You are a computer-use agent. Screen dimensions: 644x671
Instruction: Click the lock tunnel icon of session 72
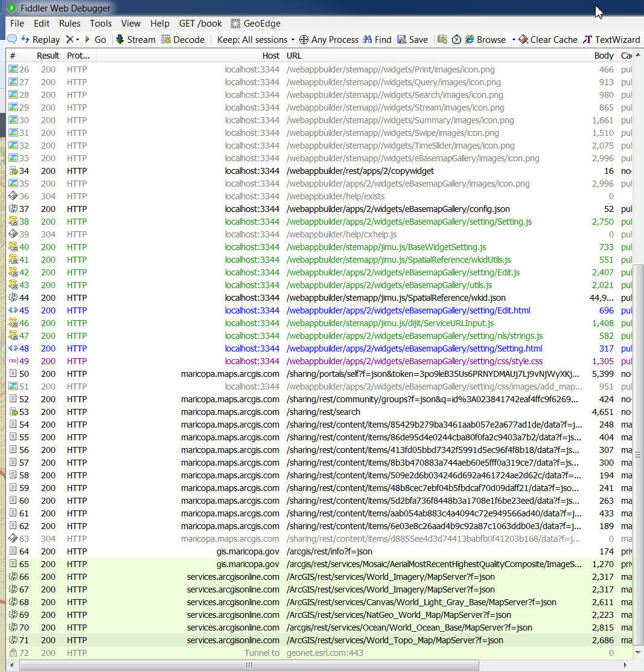pyautogui.click(x=13, y=653)
